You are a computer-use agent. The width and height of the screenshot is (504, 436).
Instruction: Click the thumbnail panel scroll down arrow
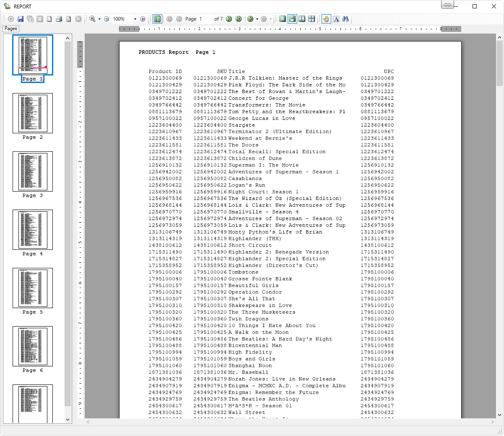click(x=68, y=419)
